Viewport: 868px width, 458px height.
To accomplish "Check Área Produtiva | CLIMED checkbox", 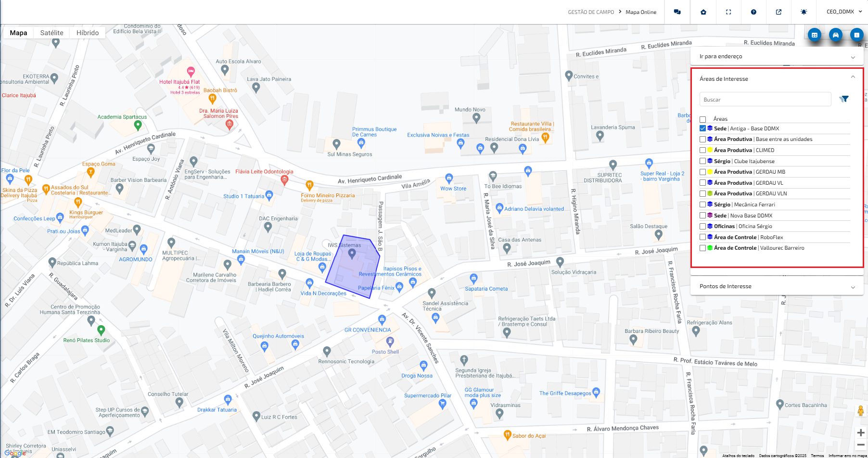I will tap(702, 150).
